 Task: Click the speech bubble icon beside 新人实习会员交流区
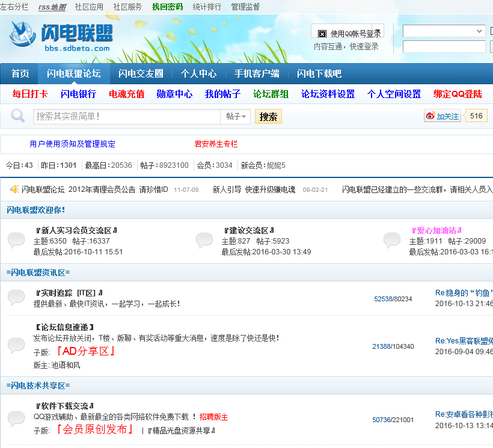[16, 240]
